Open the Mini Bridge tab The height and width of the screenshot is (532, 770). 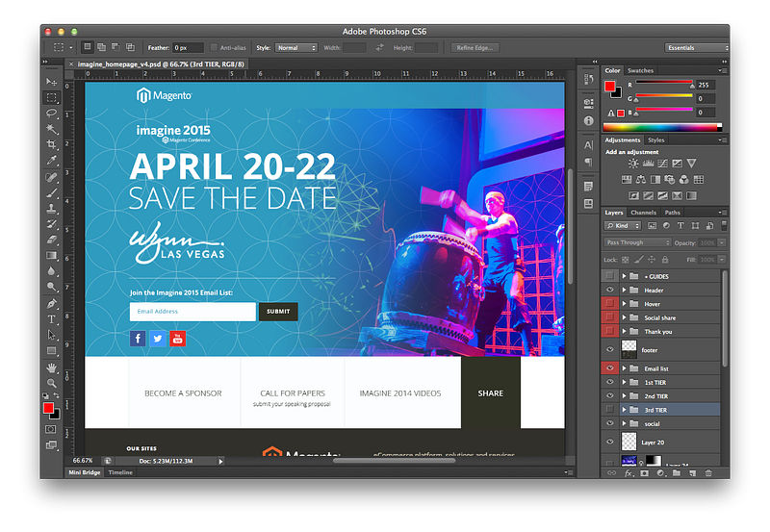click(x=85, y=472)
